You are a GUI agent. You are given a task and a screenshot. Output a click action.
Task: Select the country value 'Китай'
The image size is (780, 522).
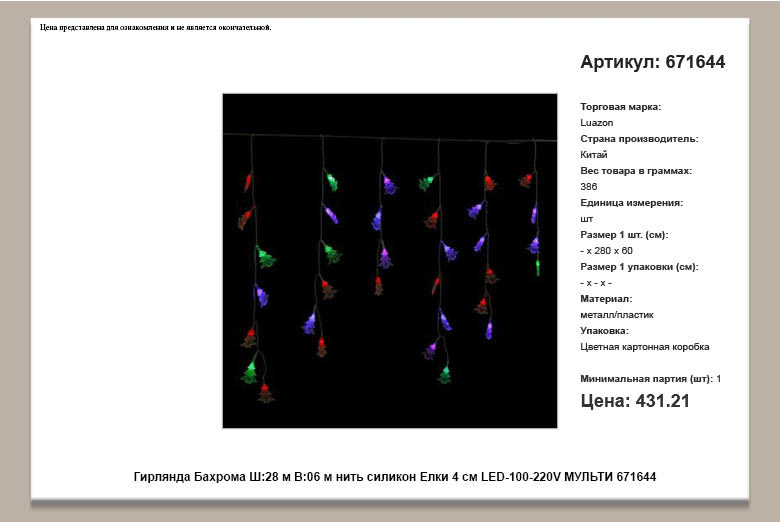593,155
